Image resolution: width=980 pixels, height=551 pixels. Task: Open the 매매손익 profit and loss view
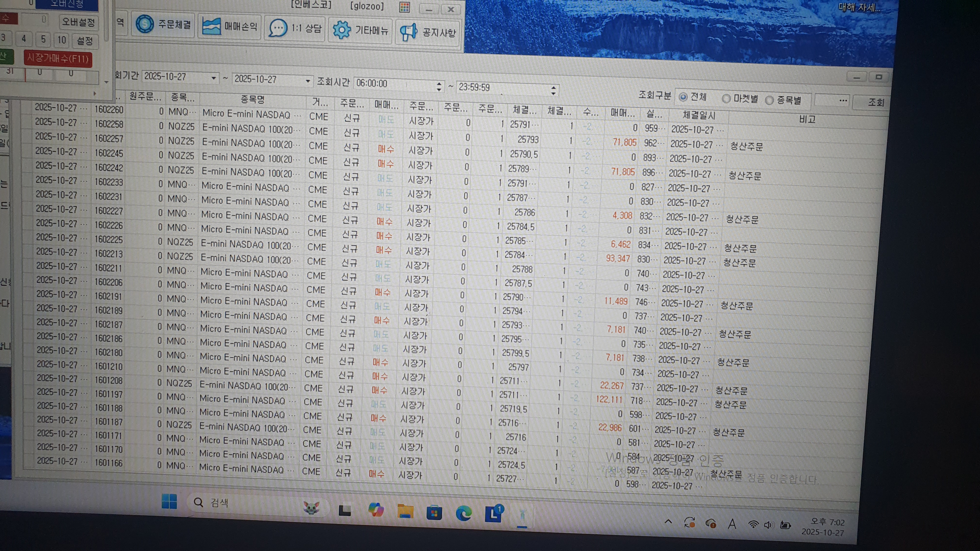tap(229, 27)
